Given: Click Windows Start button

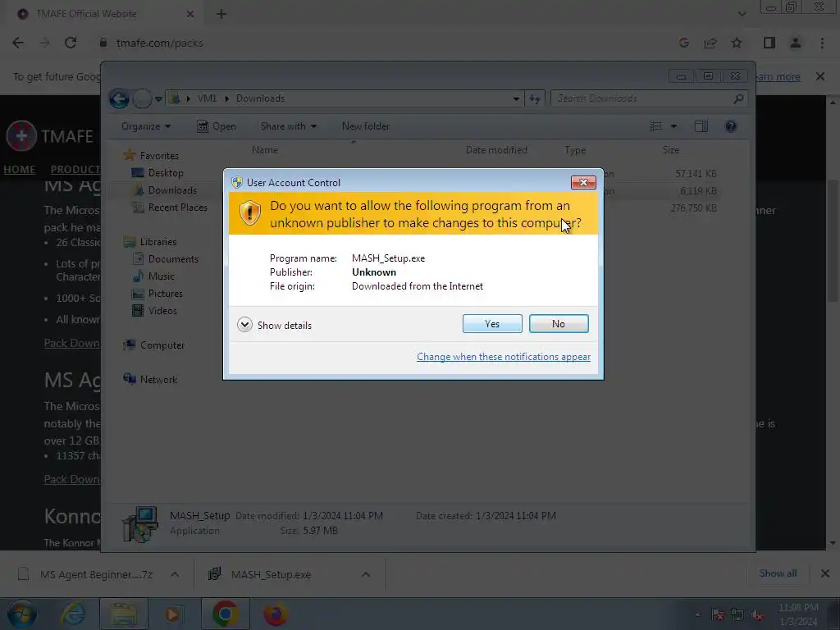Looking at the screenshot, I should point(21,614).
